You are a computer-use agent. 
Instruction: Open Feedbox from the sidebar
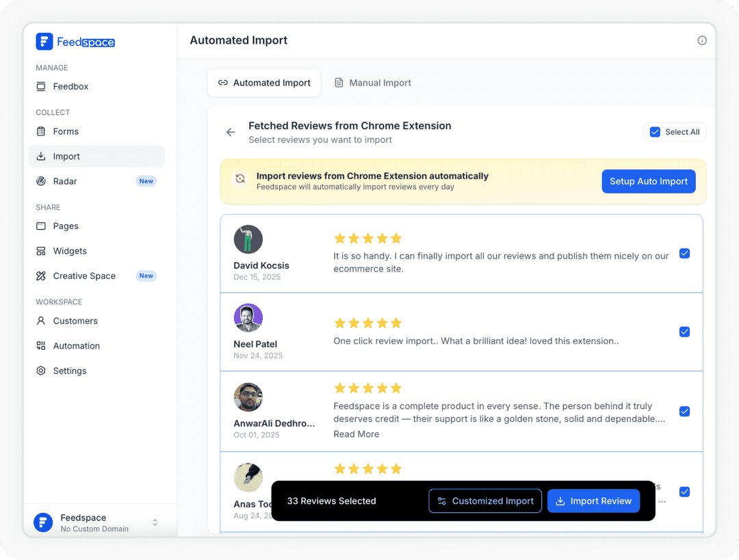pyautogui.click(x=96, y=86)
